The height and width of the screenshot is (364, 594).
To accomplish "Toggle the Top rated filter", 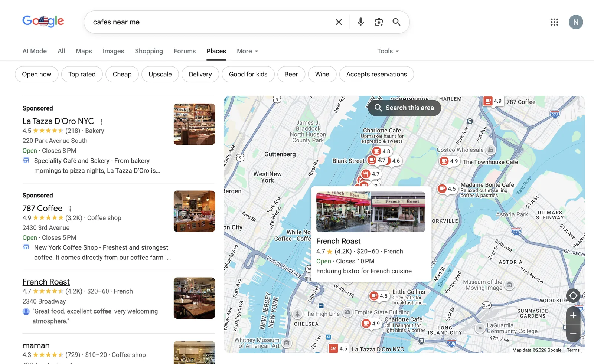I will 82,74.
